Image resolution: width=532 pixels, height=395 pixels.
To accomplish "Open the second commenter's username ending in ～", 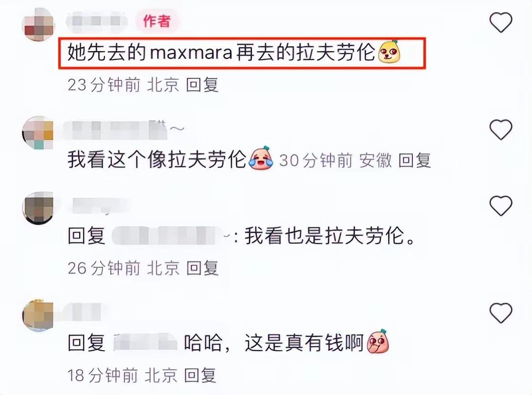I will tap(124, 130).
